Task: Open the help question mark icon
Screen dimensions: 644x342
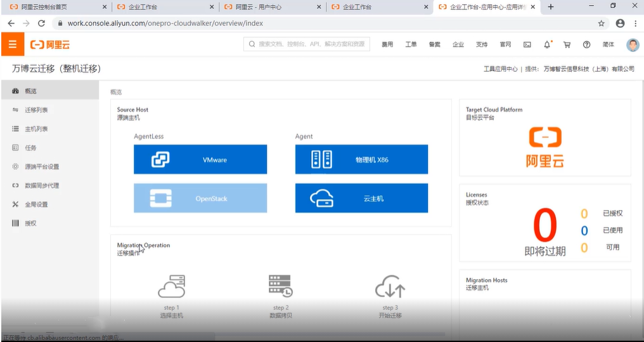Action: [x=586, y=45]
